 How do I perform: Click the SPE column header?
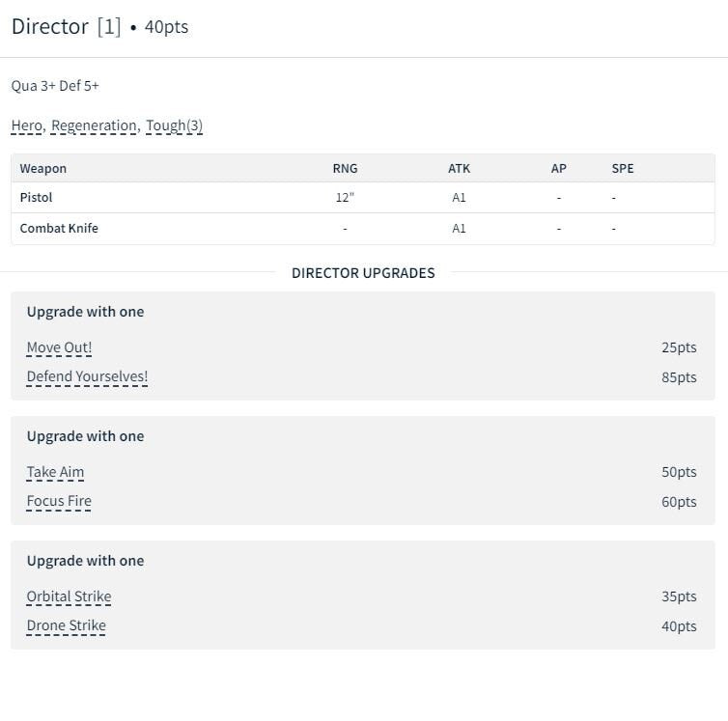click(623, 168)
